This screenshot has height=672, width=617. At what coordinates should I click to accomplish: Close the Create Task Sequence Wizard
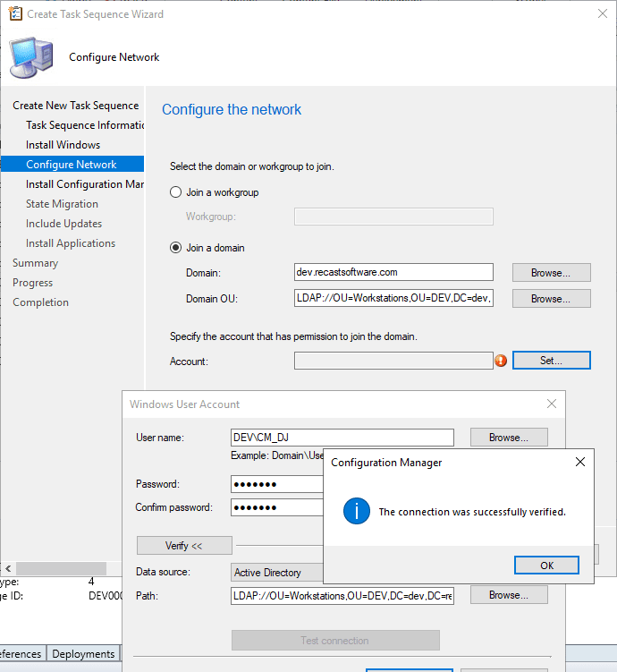(603, 13)
